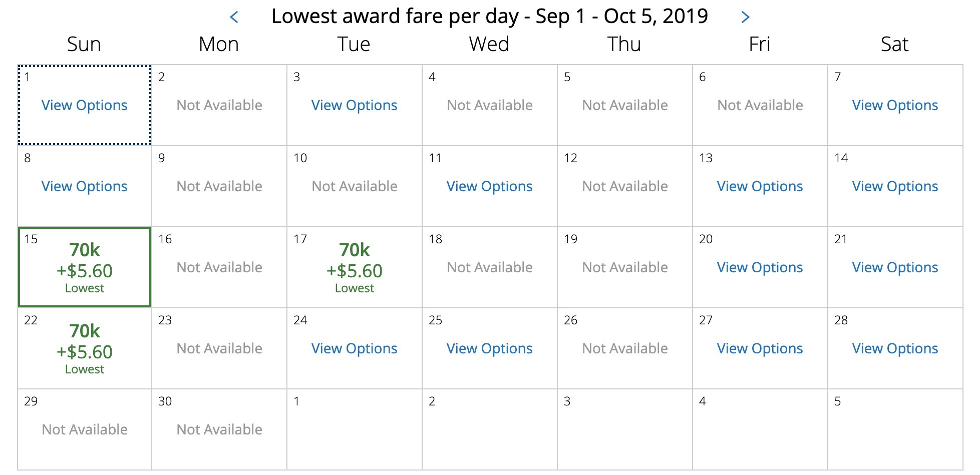980x475 pixels.
Task: View options for Wednesday September 25
Action: coord(489,348)
